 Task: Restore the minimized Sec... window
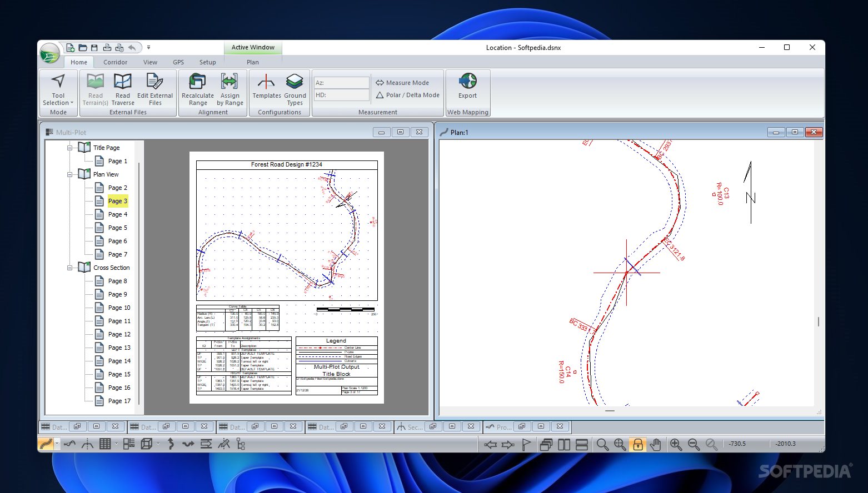(x=432, y=427)
